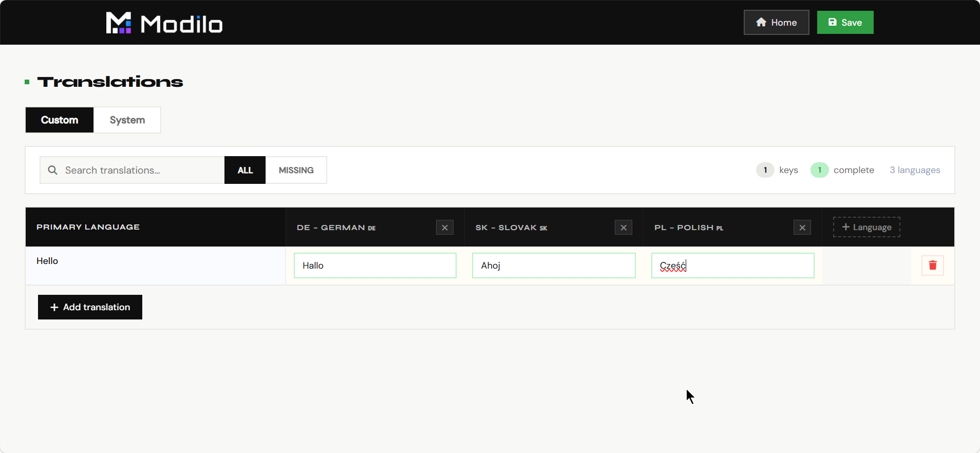Remove the Polish language column
This screenshot has width=980, height=453.
point(802,228)
